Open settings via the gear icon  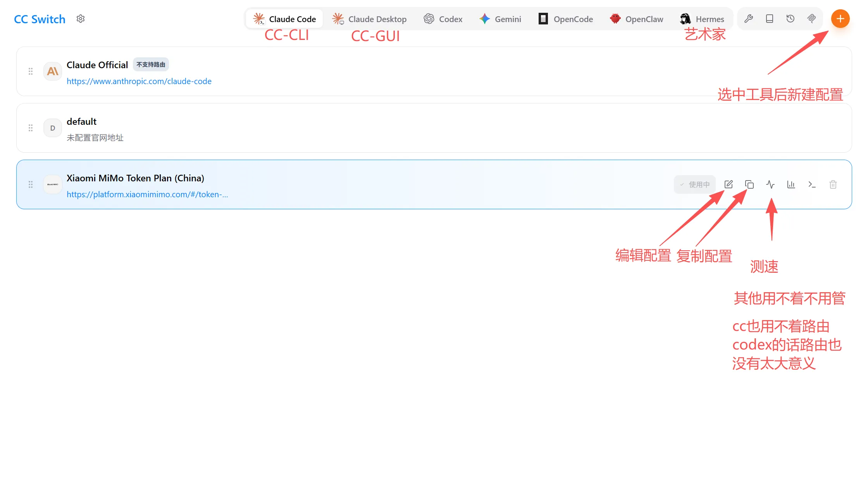(81, 19)
